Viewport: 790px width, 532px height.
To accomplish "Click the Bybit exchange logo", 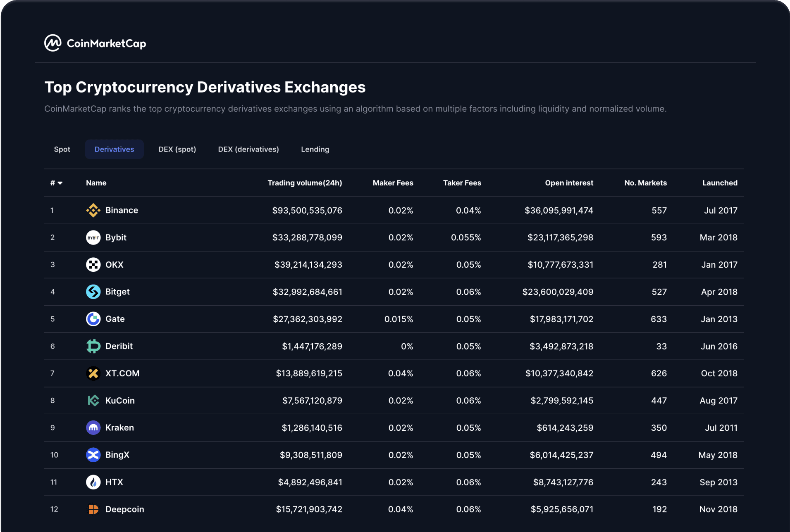I will coord(93,237).
